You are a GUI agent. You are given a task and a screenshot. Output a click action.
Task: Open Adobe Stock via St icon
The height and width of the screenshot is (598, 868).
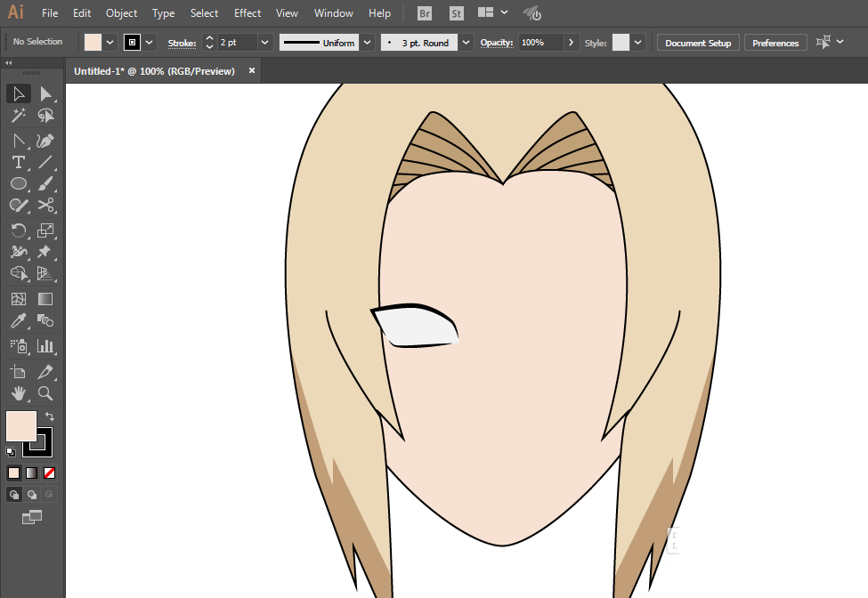456,13
